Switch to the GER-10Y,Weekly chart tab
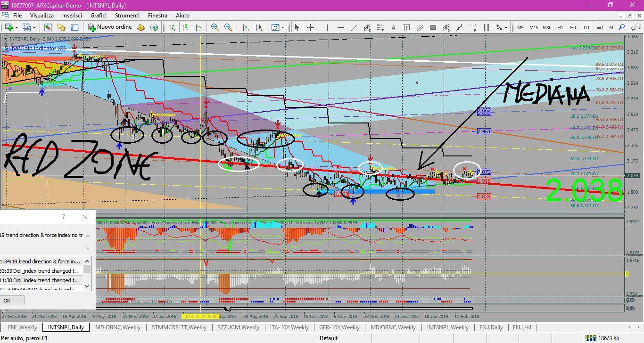644x343 pixels. coord(340,327)
